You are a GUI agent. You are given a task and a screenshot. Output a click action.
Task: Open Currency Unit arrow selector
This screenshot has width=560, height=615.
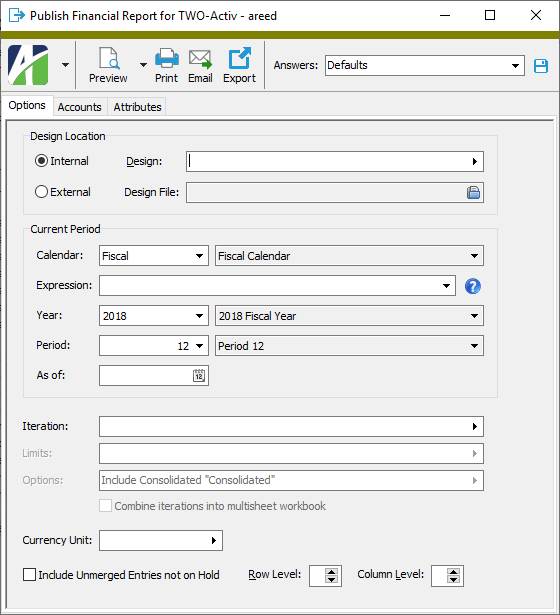pos(214,540)
